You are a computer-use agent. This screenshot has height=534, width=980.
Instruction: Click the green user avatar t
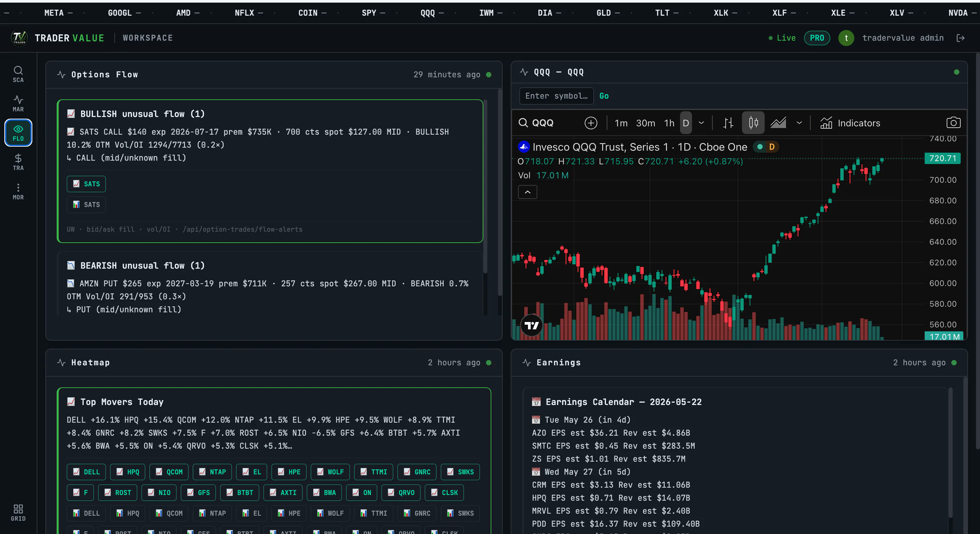coord(846,38)
